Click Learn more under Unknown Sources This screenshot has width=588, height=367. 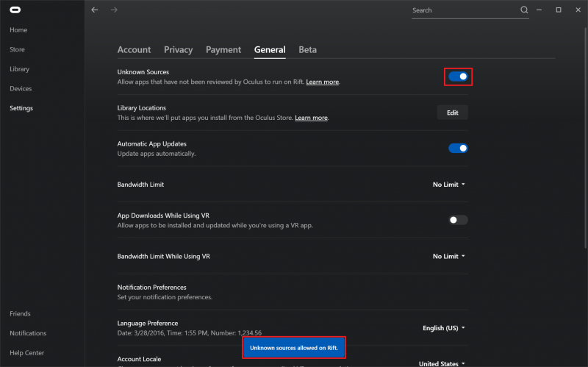tap(322, 82)
